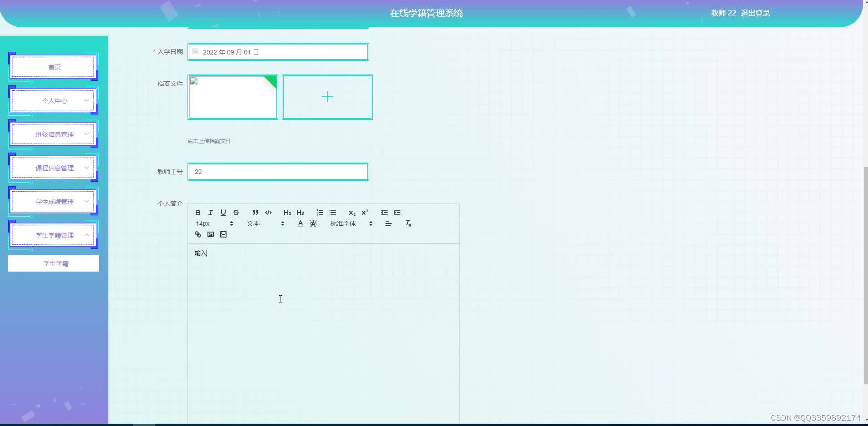Click in the 个人简介 editor text area
The image size is (868, 426).
(324, 334)
